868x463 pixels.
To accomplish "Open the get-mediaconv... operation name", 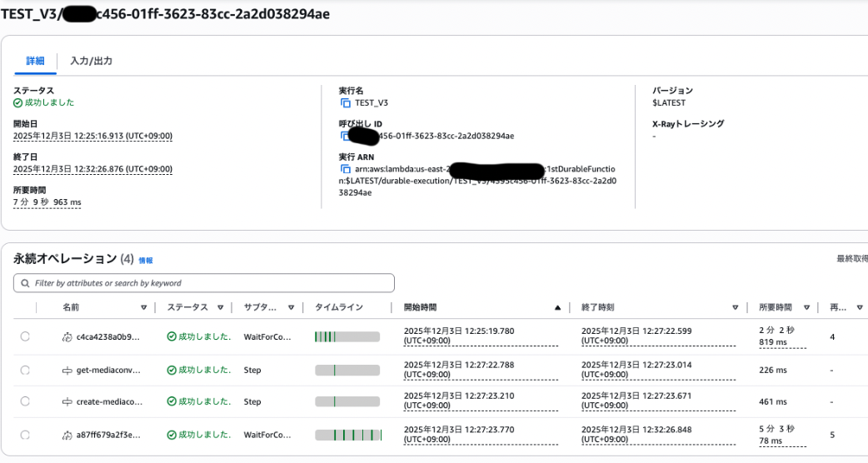I will click(108, 371).
